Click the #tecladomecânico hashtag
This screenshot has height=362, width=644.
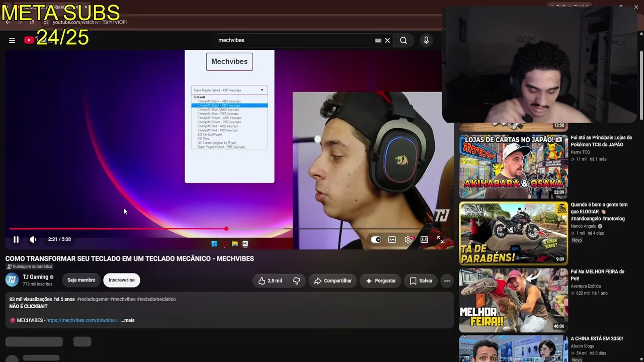[x=156, y=299]
